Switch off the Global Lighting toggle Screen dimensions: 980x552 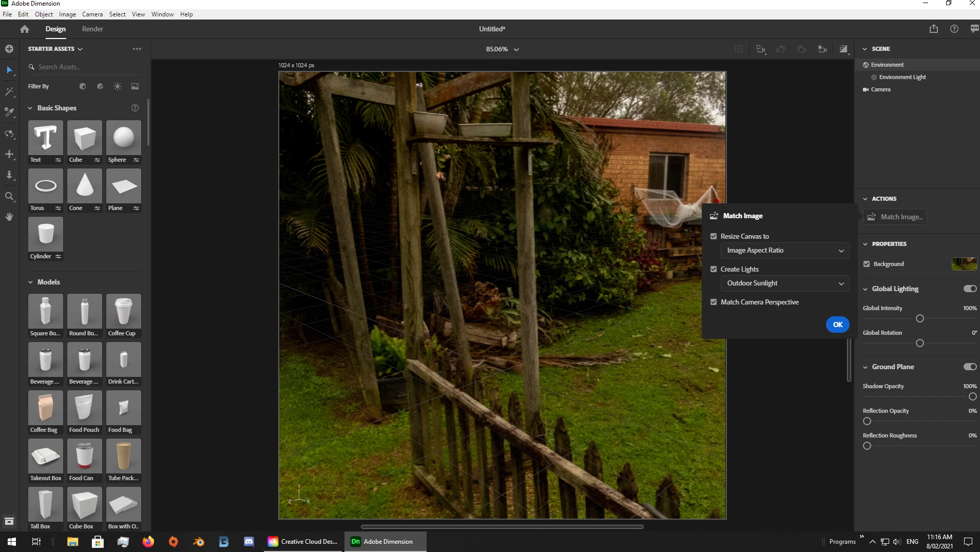tap(970, 289)
